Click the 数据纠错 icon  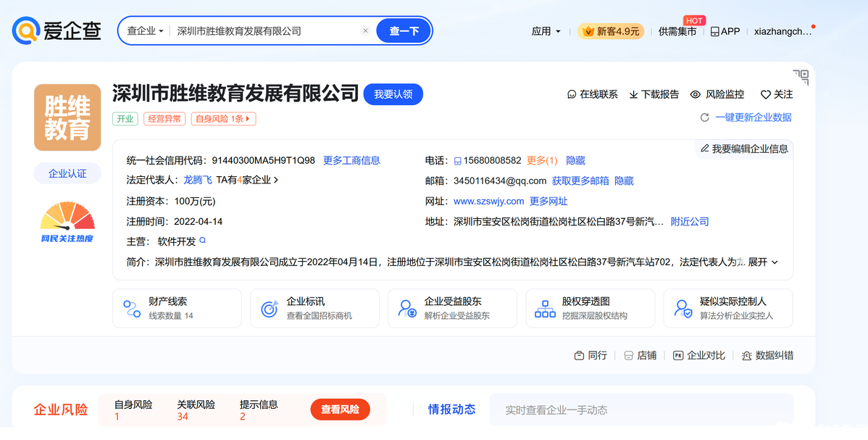(747, 356)
